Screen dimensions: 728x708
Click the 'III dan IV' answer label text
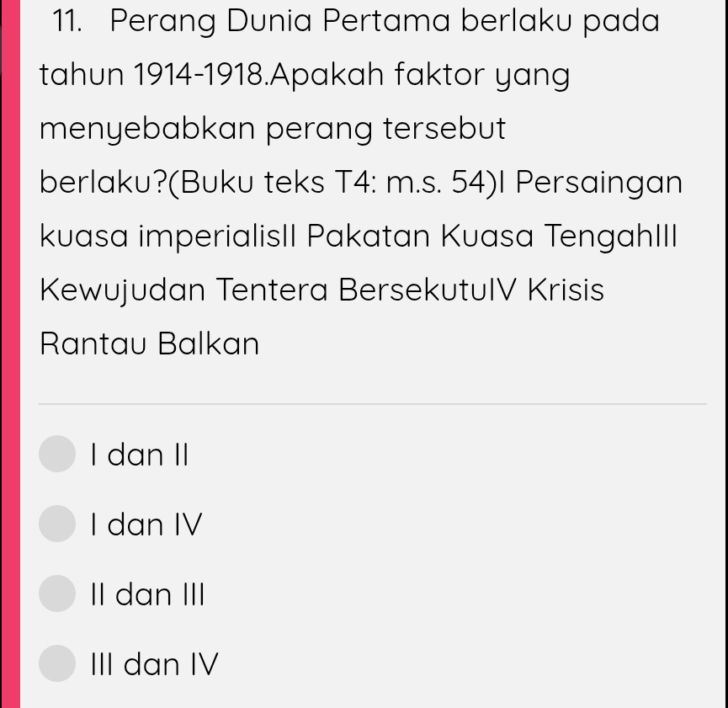coord(155,664)
